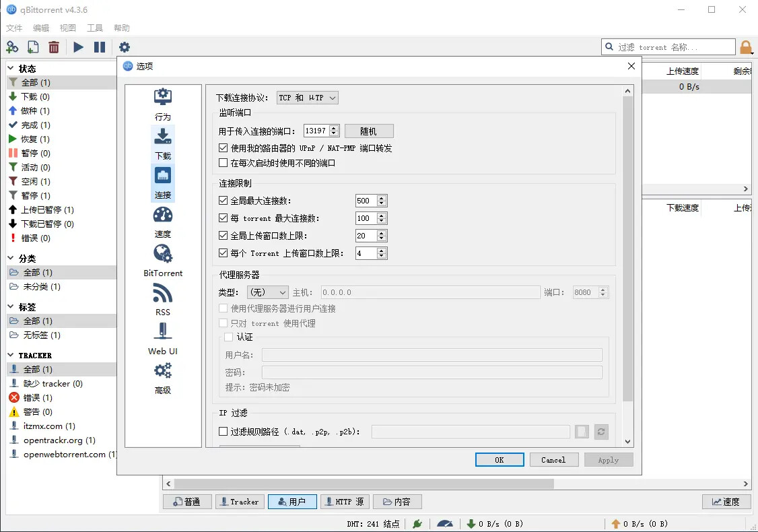Click the resume play toolbar icon
The width and height of the screenshot is (758, 532).
[78, 47]
